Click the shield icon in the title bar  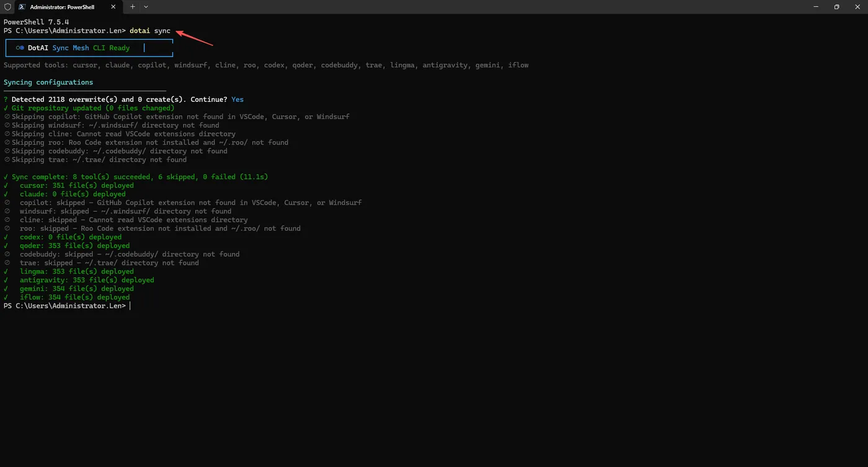[7, 7]
